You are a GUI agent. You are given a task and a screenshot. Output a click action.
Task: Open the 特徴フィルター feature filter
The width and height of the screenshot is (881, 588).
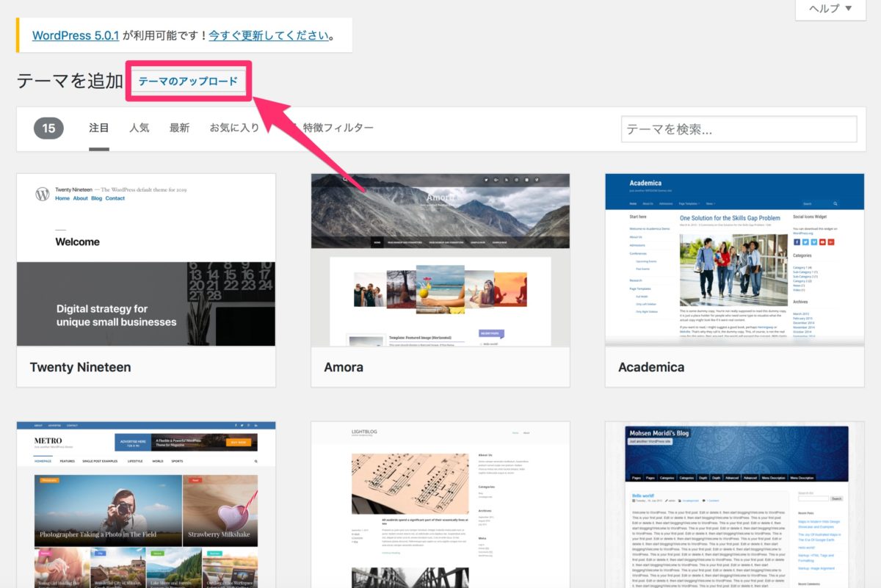coord(338,128)
